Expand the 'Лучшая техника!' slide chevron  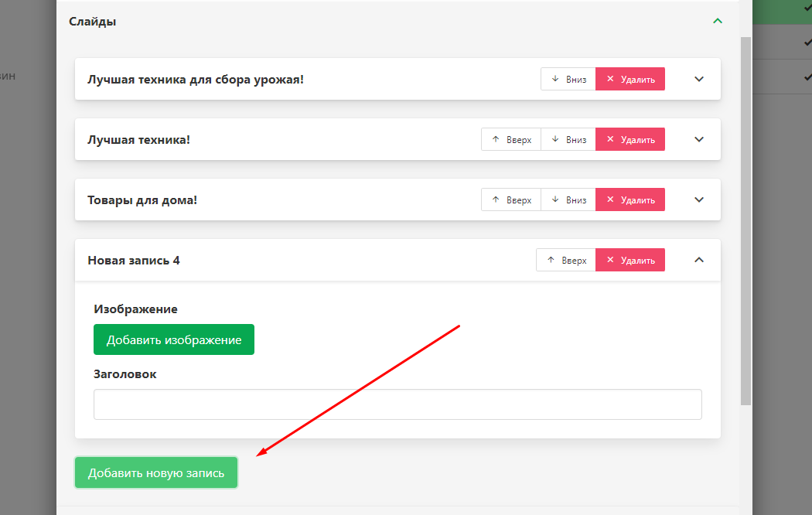[x=699, y=139]
